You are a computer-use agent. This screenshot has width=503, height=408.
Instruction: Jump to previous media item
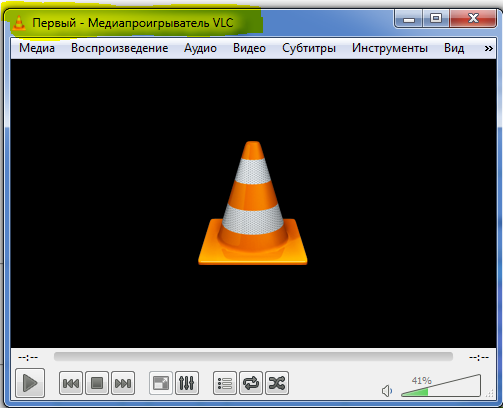tap(71, 383)
